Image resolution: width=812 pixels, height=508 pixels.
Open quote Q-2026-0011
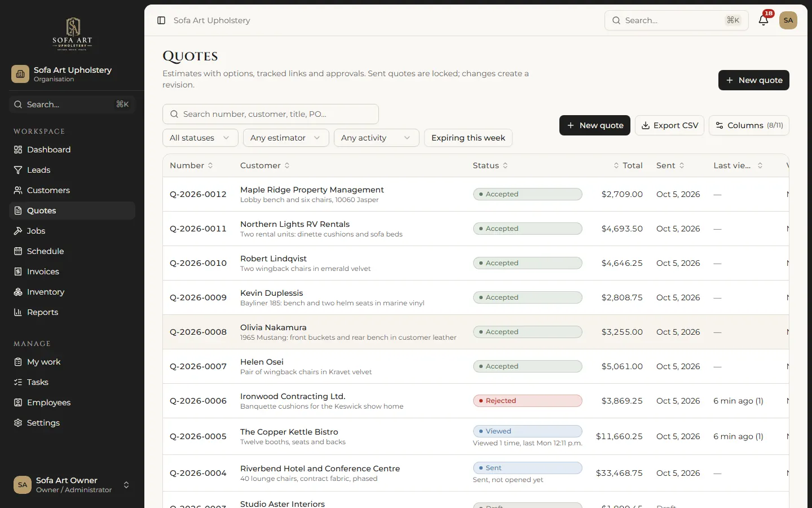(198, 229)
